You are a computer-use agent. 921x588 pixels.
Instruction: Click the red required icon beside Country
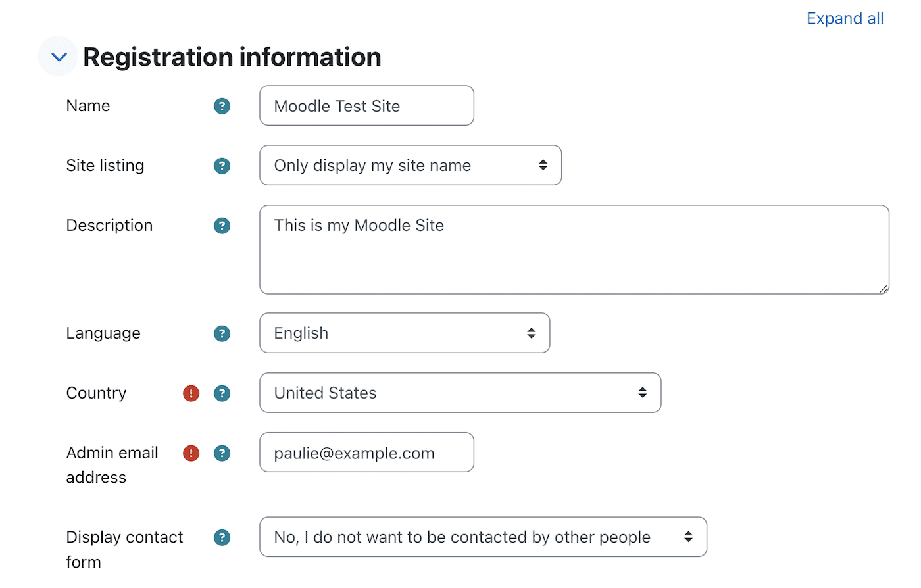click(x=191, y=393)
